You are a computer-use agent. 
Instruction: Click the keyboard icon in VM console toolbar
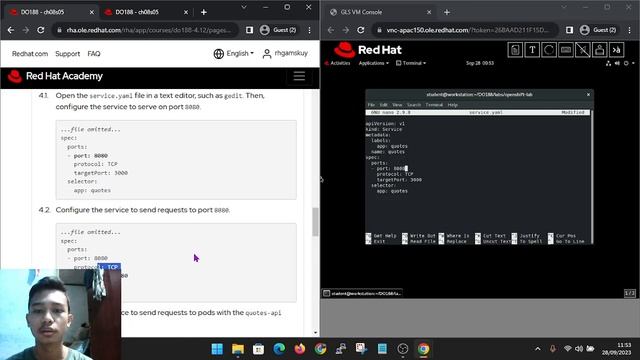click(566, 50)
